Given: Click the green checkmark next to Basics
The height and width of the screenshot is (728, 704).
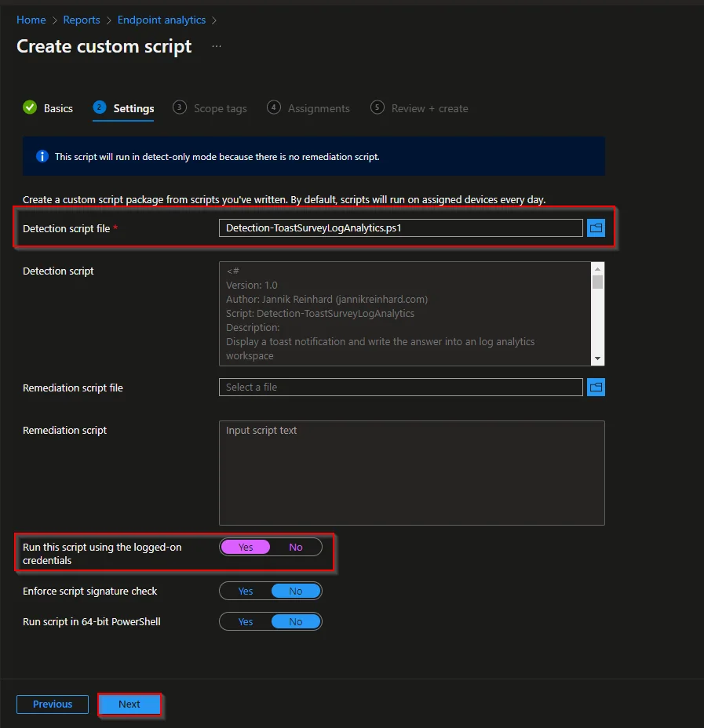Looking at the screenshot, I should tap(30, 107).
